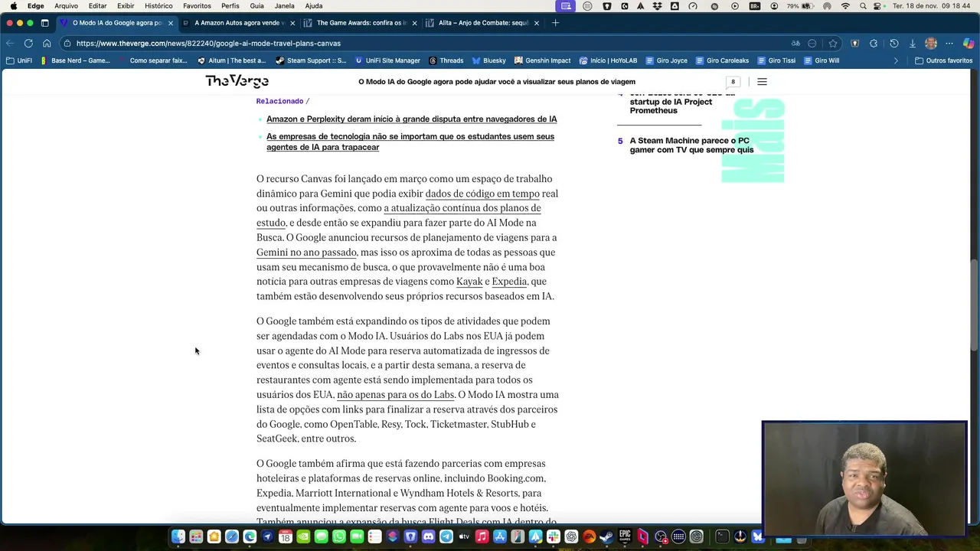Close the Modo IA do Google tab

171,23
